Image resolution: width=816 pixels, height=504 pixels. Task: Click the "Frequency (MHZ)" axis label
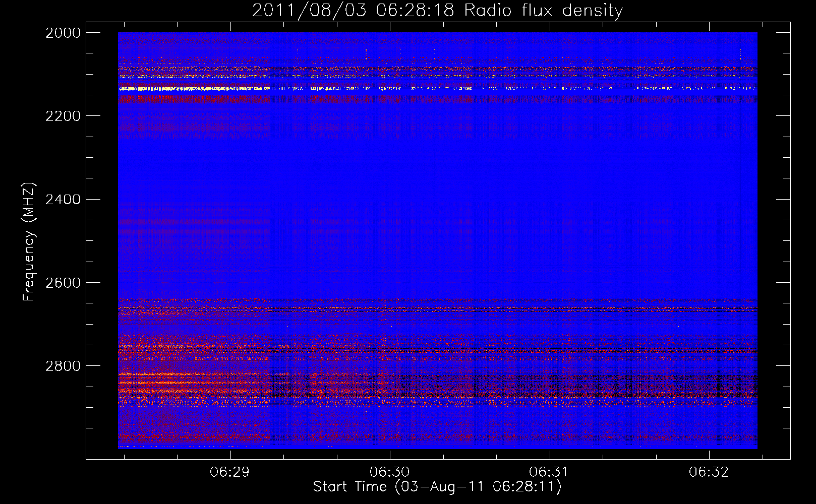click(29, 242)
